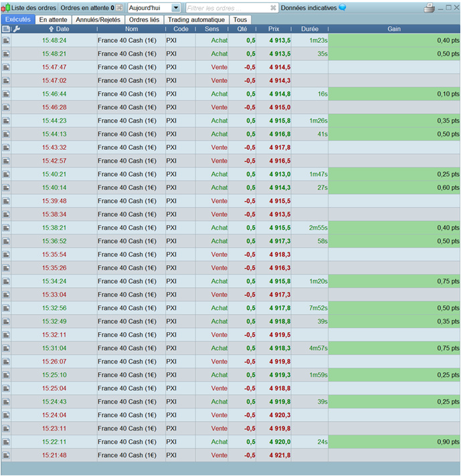Switch to the Exécutés tab

18,19
